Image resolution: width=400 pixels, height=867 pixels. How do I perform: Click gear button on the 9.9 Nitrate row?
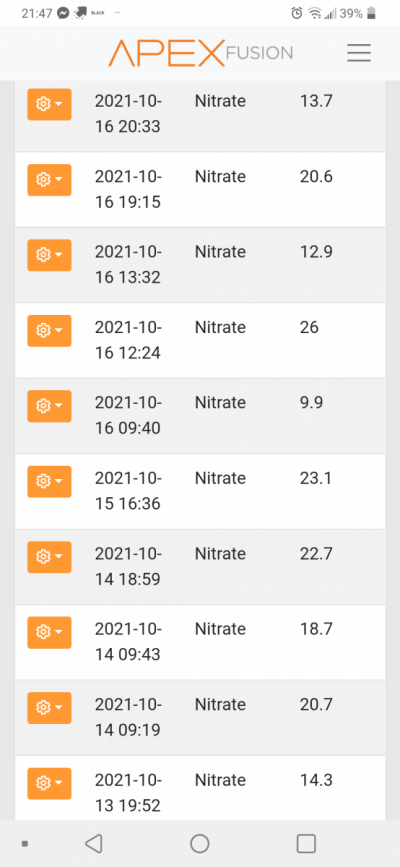[49, 406]
